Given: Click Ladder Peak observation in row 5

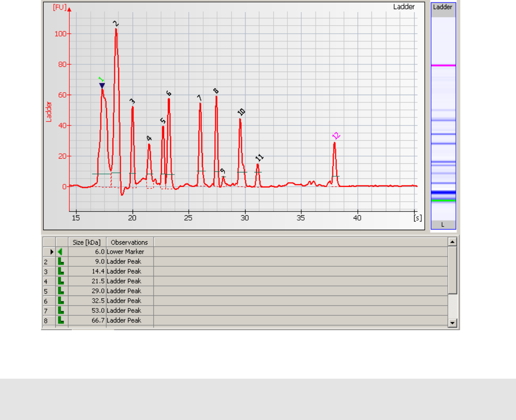Looking at the screenshot, I should point(130,291).
